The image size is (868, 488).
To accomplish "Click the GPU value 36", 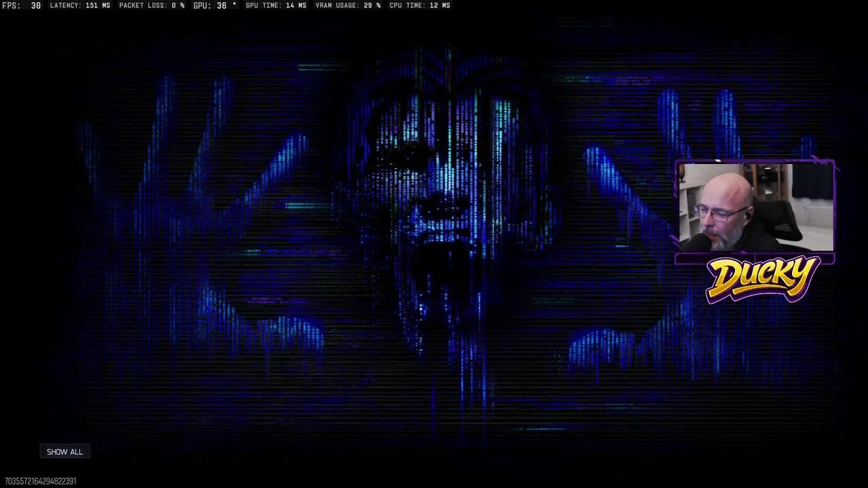I will point(222,5).
